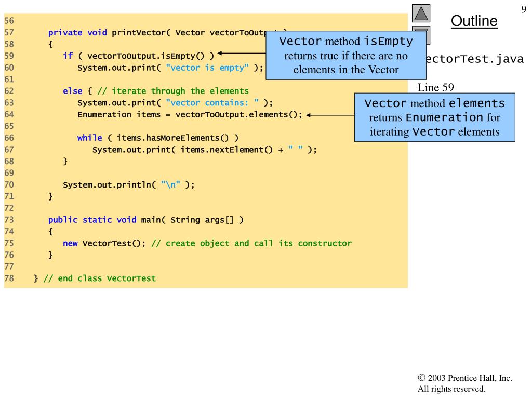
Task: Click line number 66
Action: coord(9,138)
